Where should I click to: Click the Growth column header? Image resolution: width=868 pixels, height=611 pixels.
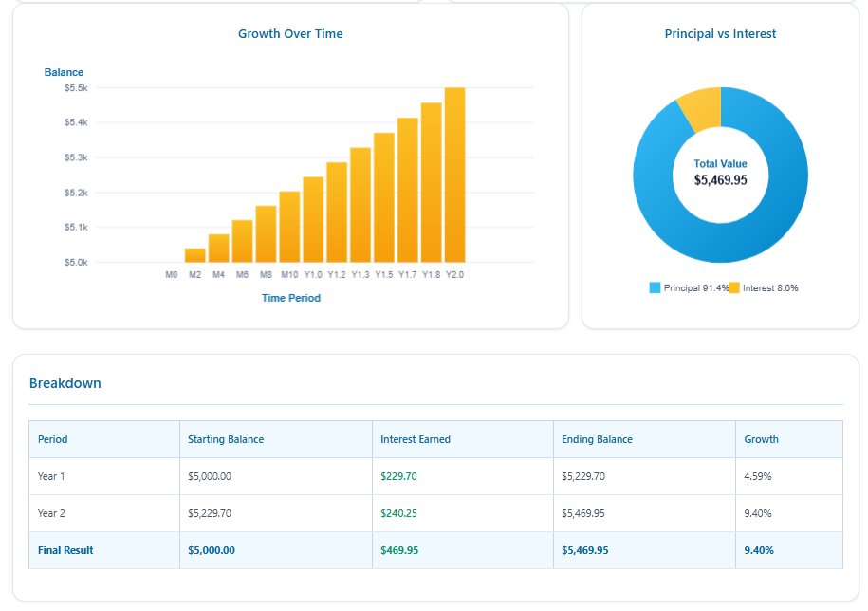[x=761, y=439]
